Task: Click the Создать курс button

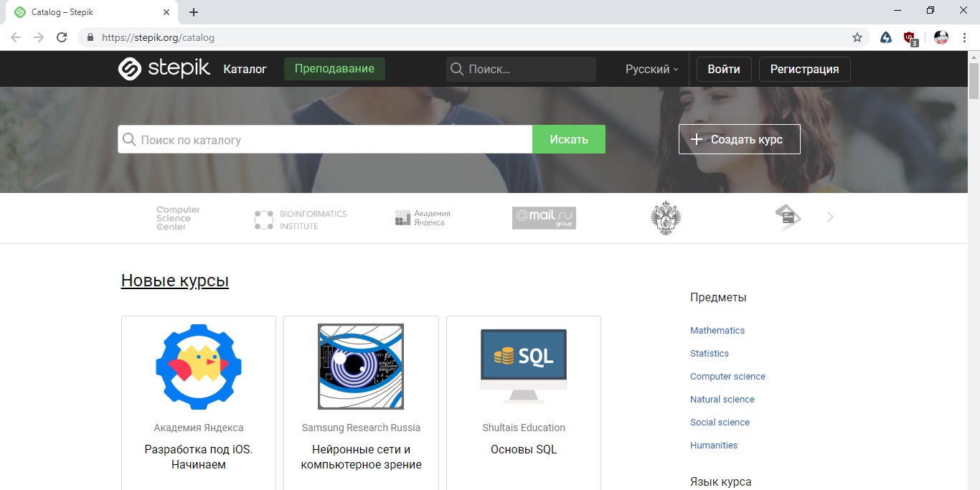Action: [739, 139]
